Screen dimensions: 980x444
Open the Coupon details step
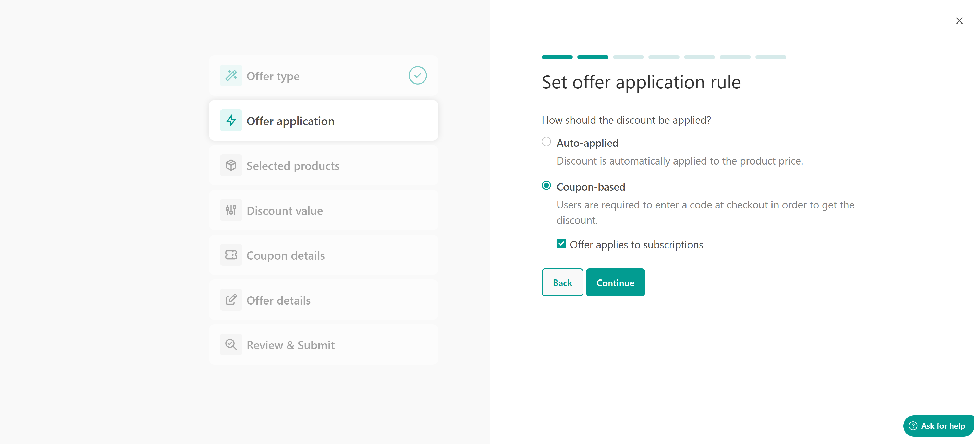tap(285, 255)
